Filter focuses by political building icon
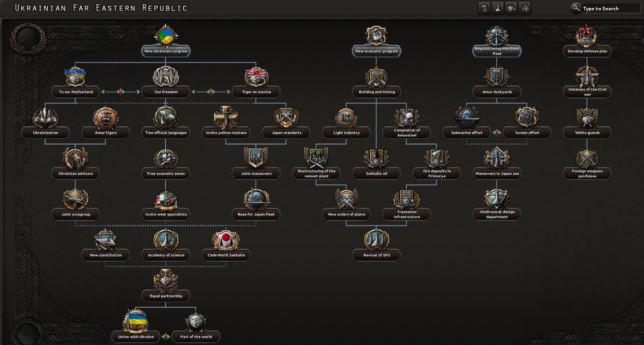 click(x=484, y=8)
